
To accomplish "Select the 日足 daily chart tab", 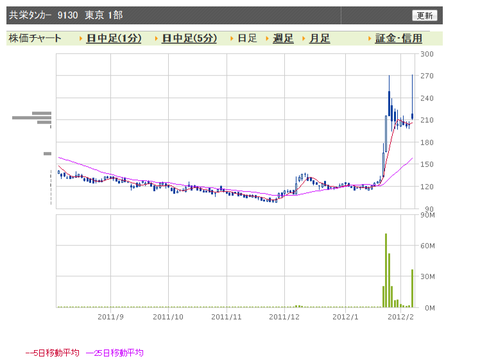I will point(247,38).
